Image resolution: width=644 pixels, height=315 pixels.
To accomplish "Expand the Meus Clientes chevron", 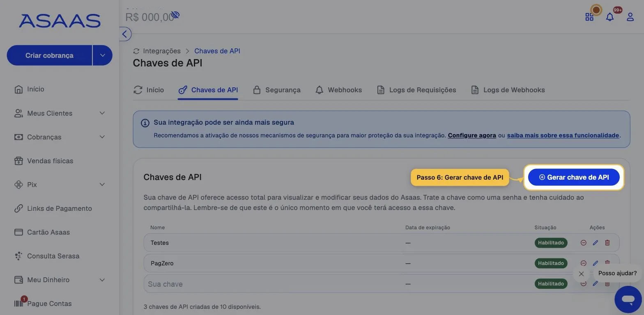I will (x=102, y=113).
